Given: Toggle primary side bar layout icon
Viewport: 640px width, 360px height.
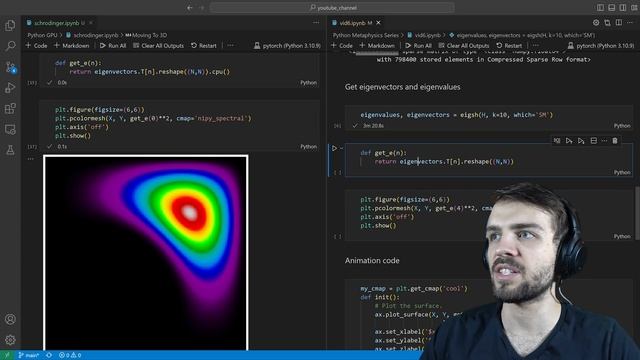Looking at the screenshot, I should (x=600, y=7).
